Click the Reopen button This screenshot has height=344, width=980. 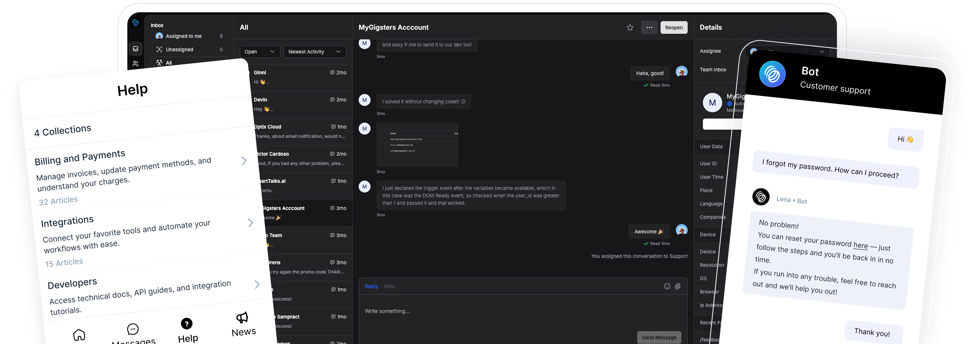674,28
